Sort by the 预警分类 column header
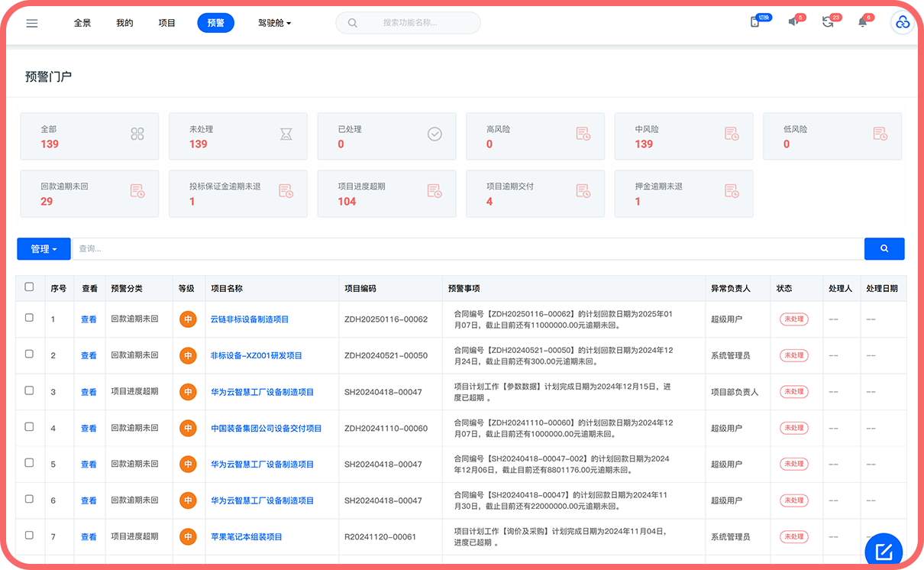 tap(127, 289)
